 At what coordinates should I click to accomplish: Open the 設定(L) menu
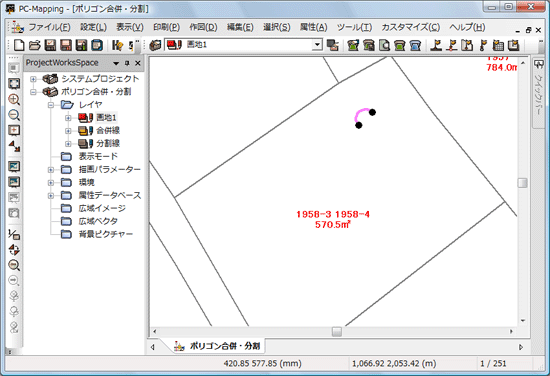(94, 27)
